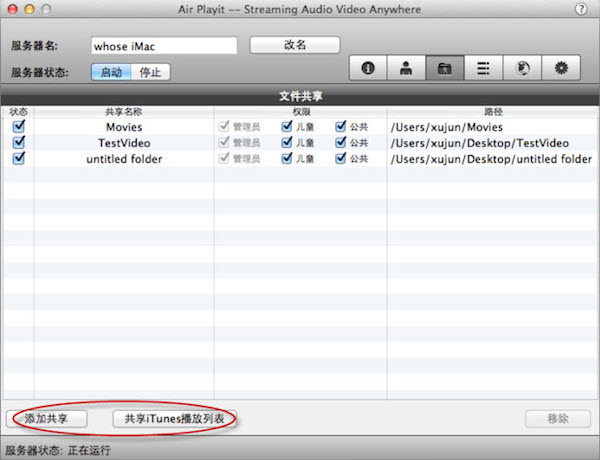Select the TestVideo share name cell
The width and height of the screenshot is (600, 460).
(x=124, y=143)
